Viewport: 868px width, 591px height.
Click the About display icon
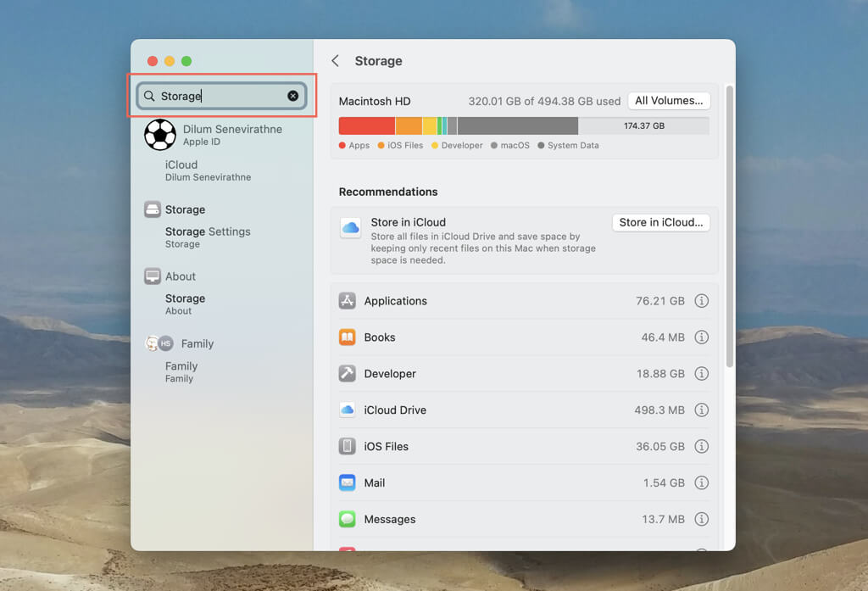pos(153,276)
